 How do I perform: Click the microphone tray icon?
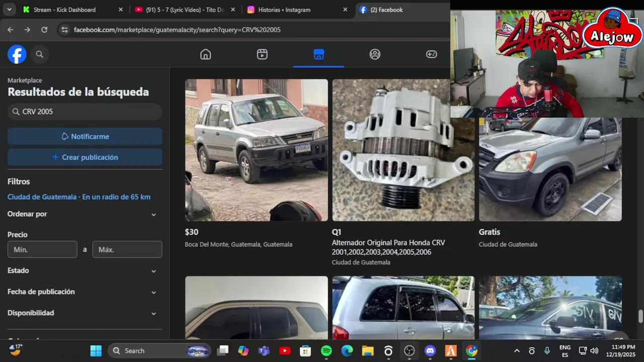click(x=547, y=351)
